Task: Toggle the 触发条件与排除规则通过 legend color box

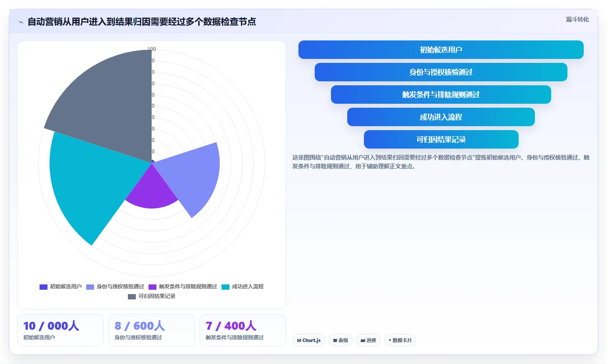Action: click(153, 287)
